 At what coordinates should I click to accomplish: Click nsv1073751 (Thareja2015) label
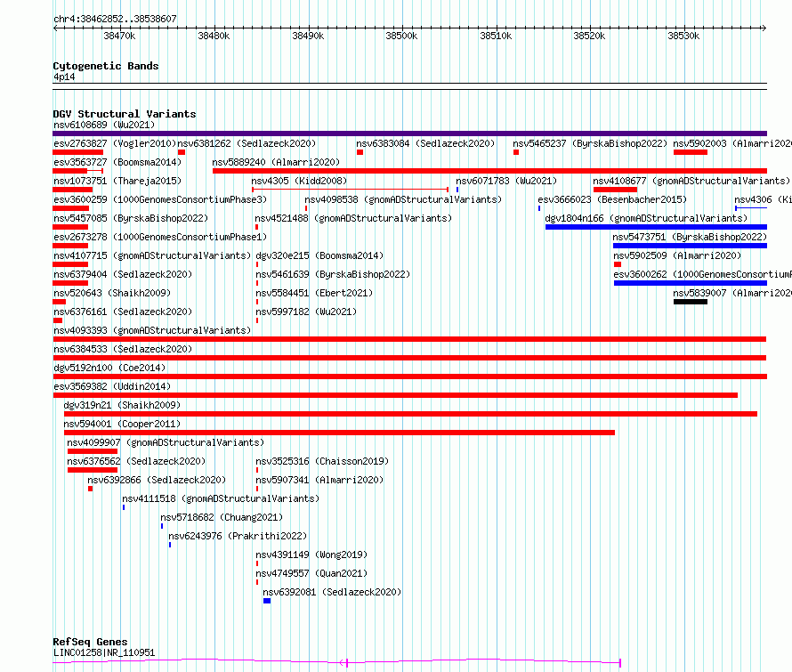pyautogui.click(x=117, y=181)
